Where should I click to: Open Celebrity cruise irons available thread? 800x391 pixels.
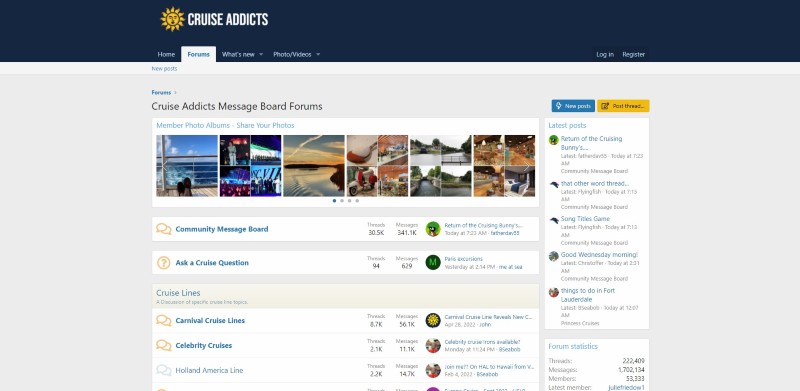pyautogui.click(x=482, y=342)
